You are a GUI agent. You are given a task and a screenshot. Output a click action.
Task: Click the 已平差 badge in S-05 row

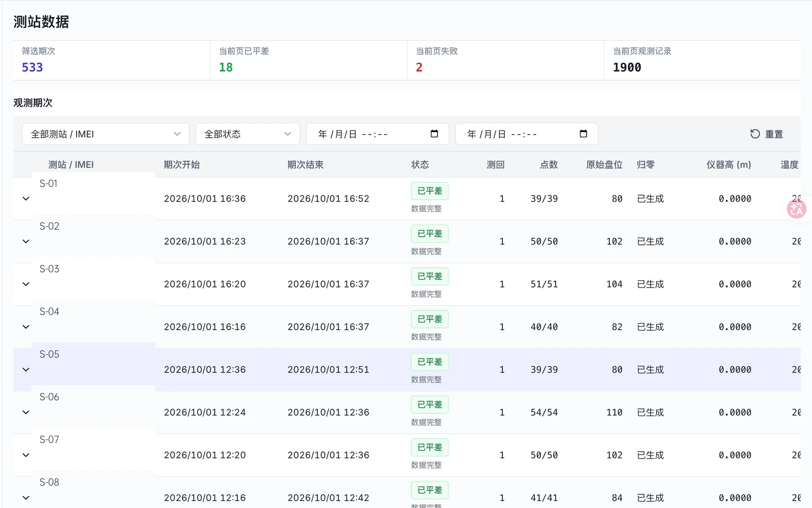(430, 362)
